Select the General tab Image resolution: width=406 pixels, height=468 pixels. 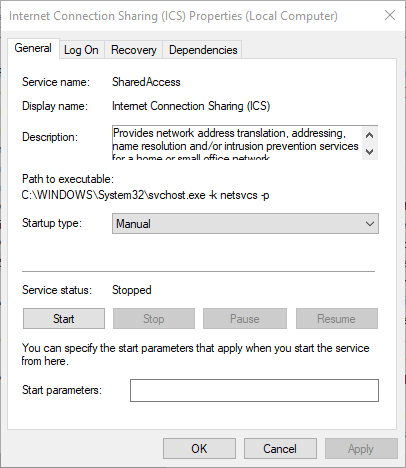(33, 48)
